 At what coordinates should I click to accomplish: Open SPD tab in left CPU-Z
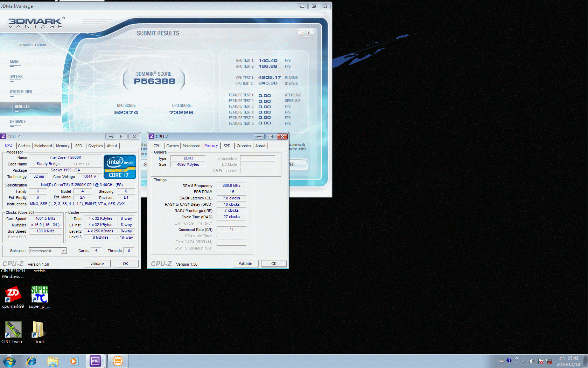click(79, 146)
